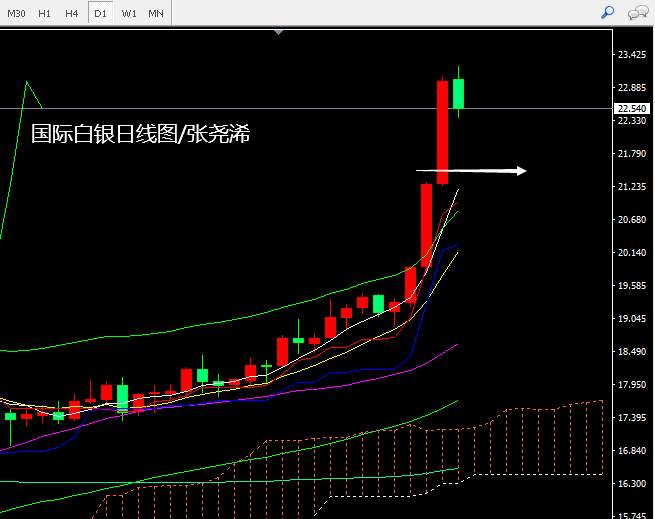This screenshot has width=655, height=519.
Task: Click the 17.950 price scale value
Action: click(632, 384)
